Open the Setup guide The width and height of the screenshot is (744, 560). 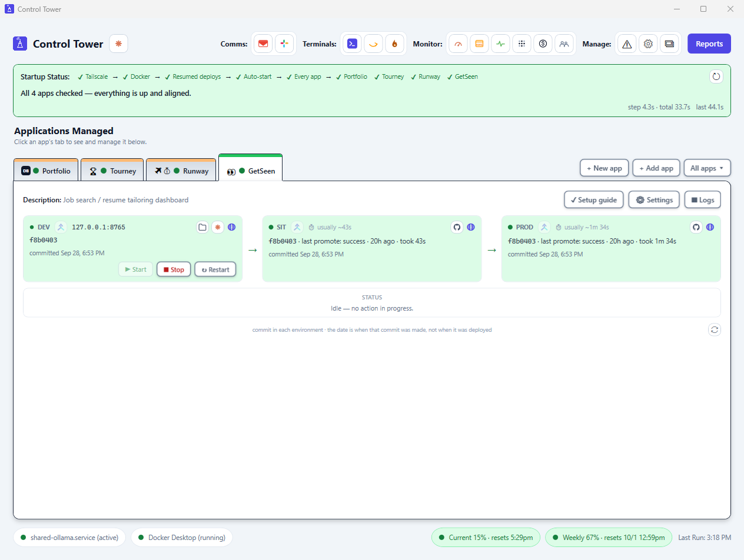[x=594, y=199]
